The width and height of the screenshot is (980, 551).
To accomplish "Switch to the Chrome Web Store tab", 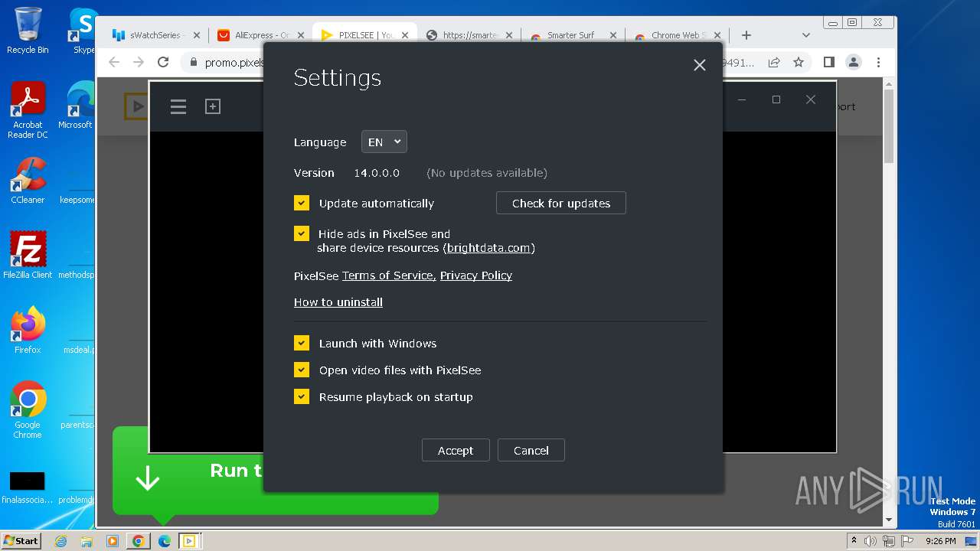I will (677, 35).
